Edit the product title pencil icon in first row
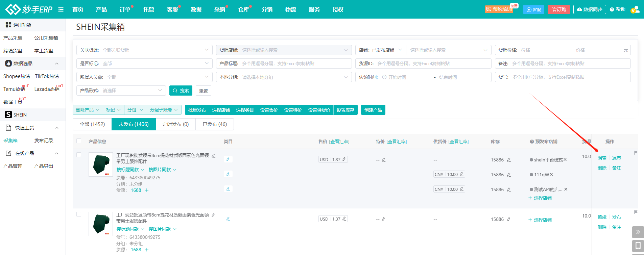Image resolution: width=644 pixels, height=255 pixels. (x=213, y=156)
